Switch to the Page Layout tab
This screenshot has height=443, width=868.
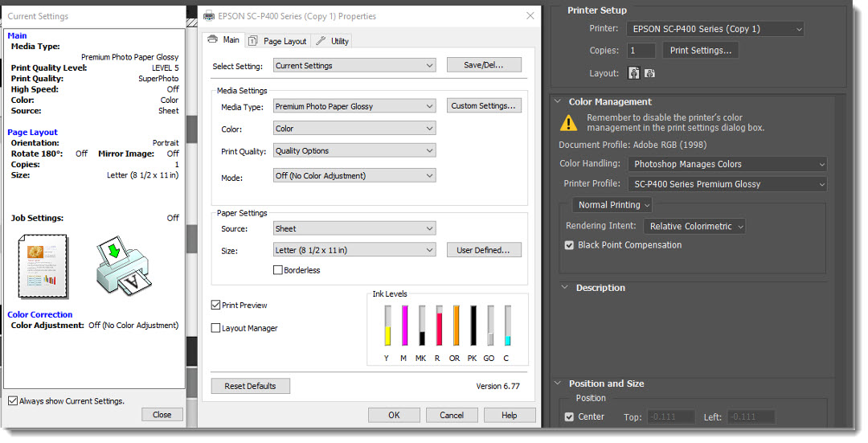[x=277, y=41]
